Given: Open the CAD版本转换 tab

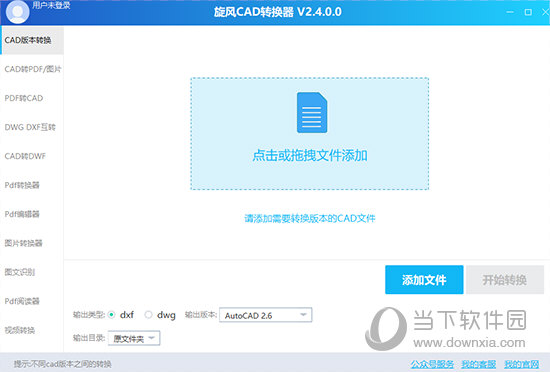Looking at the screenshot, I should tap(32, 40).
